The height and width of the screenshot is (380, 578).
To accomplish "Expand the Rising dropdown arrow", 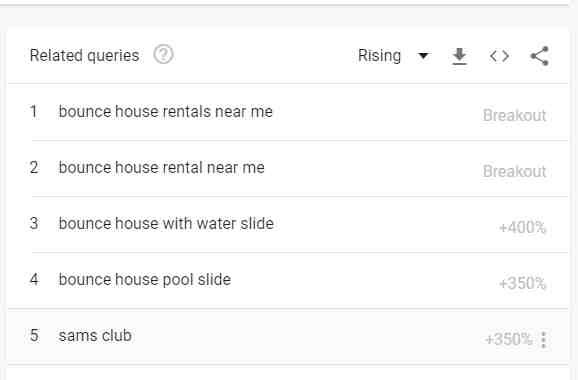I will click(424, 56).
